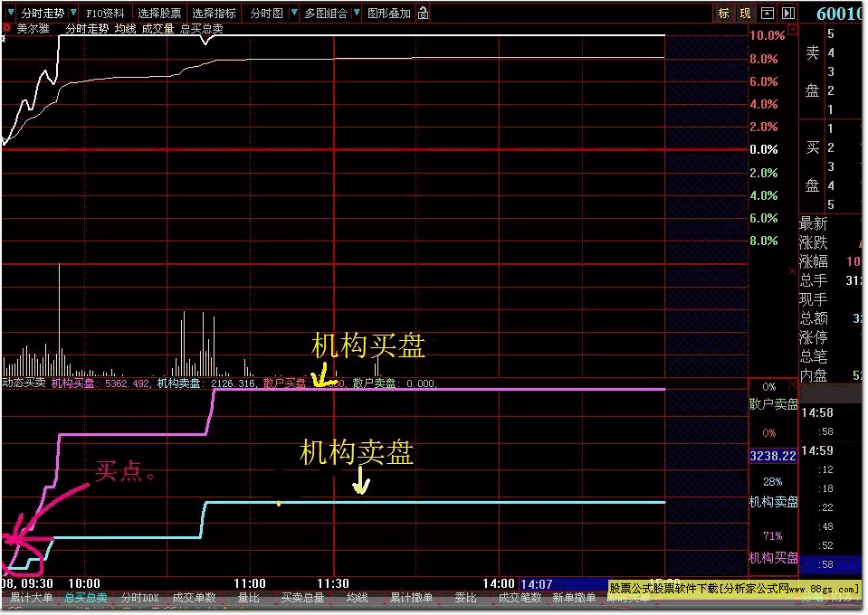Screen dimensions: 868x615
Task: Click the 买盘 order book header
Action: (x=812, y=166)
